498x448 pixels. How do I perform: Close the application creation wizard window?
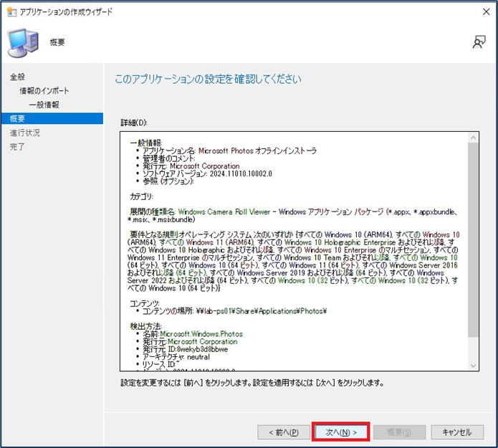(x=486, y=11)
